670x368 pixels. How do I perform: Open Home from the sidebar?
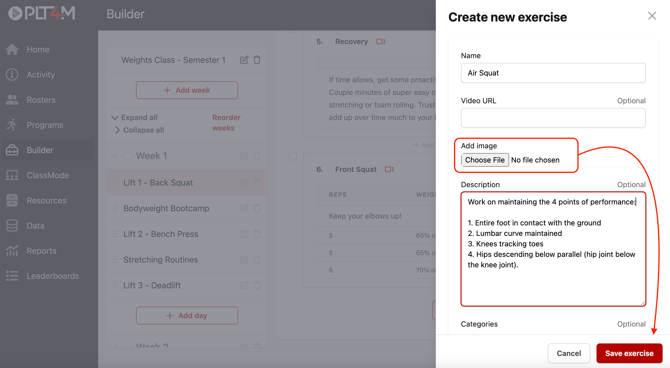click(38, 50)
